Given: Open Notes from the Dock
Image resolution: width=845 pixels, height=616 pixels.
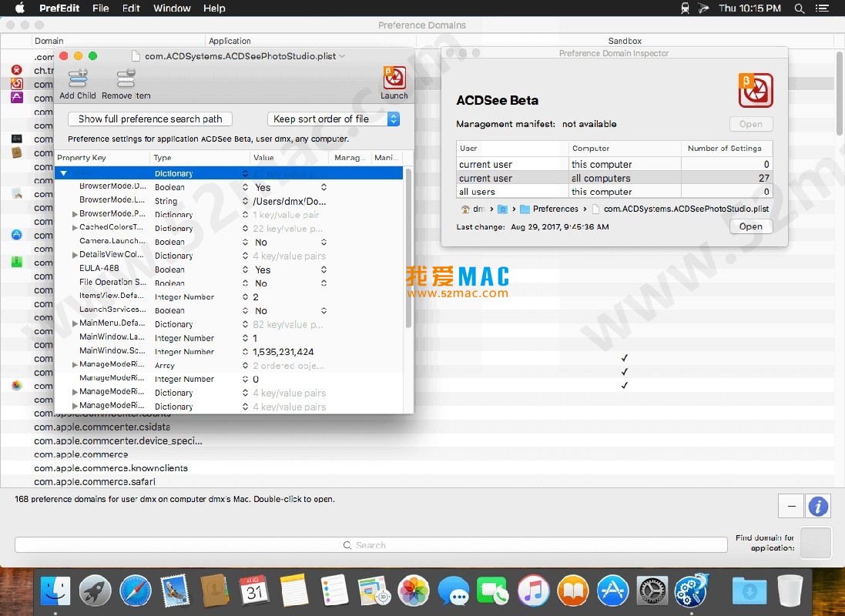Looking at the screenshot, I should (x=294, y=591).
